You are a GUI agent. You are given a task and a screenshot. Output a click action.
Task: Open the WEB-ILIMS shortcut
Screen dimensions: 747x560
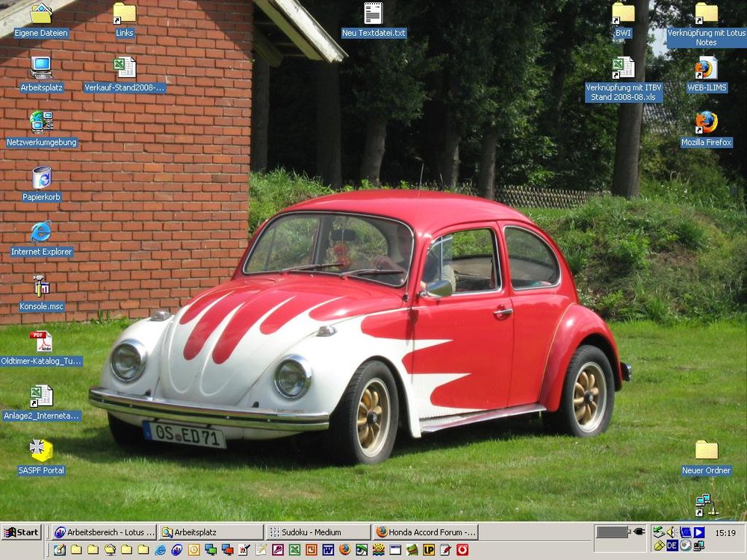click(x=706, y=68)
